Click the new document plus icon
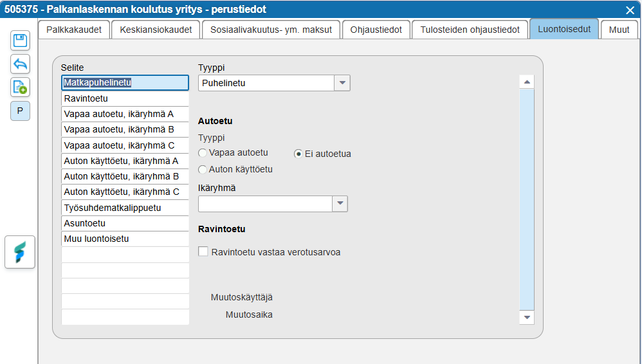 (x=20, y=87)
